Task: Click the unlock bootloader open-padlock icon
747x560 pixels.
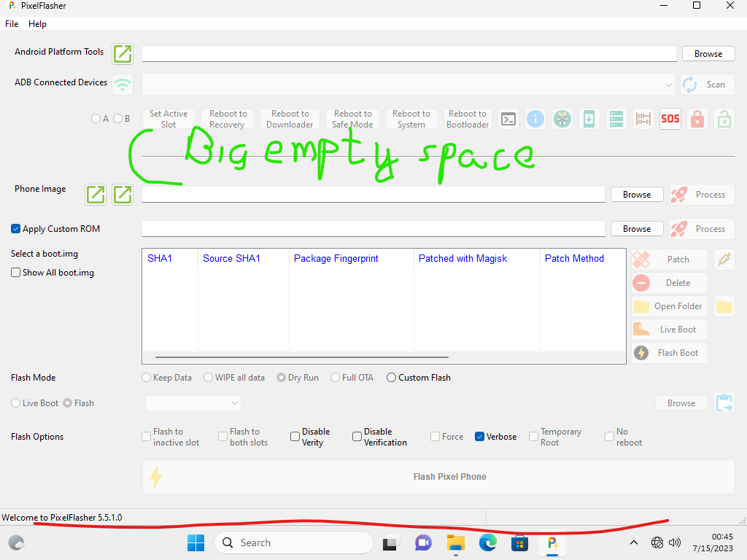Action: click(723, 119)
